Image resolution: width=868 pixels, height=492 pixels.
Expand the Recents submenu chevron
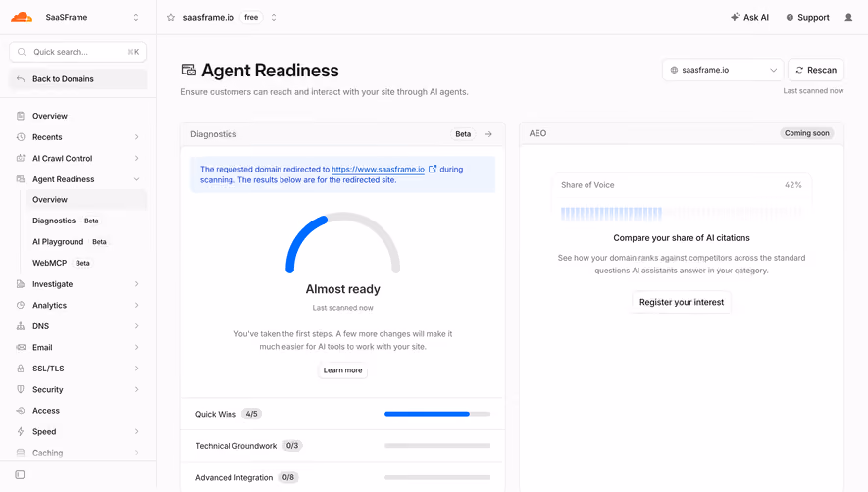136,136
